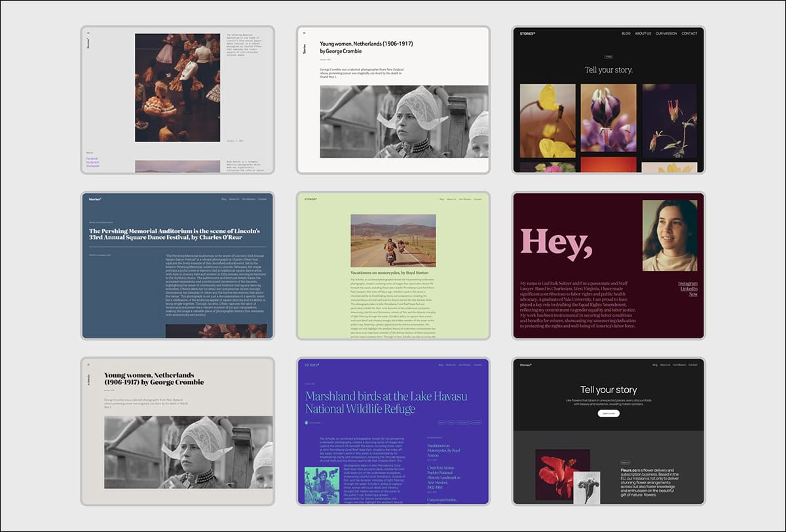Click the hamburger menu icon in the bottom-left beige template
This screenshot has width=786, height=532.
coord(88,364)
